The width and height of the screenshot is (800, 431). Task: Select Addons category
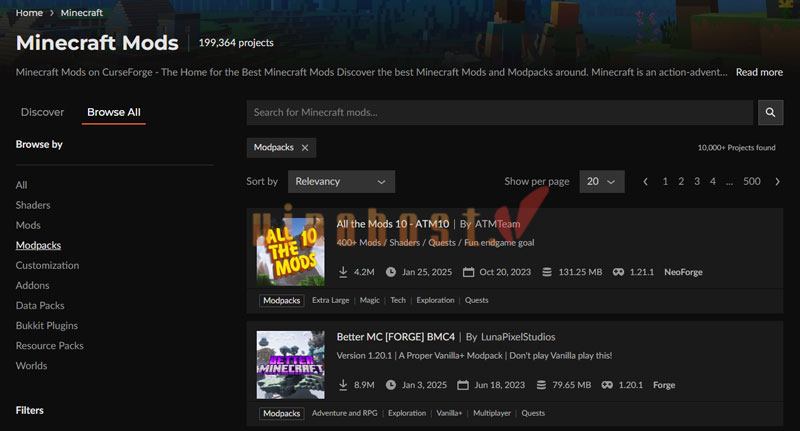33,286
